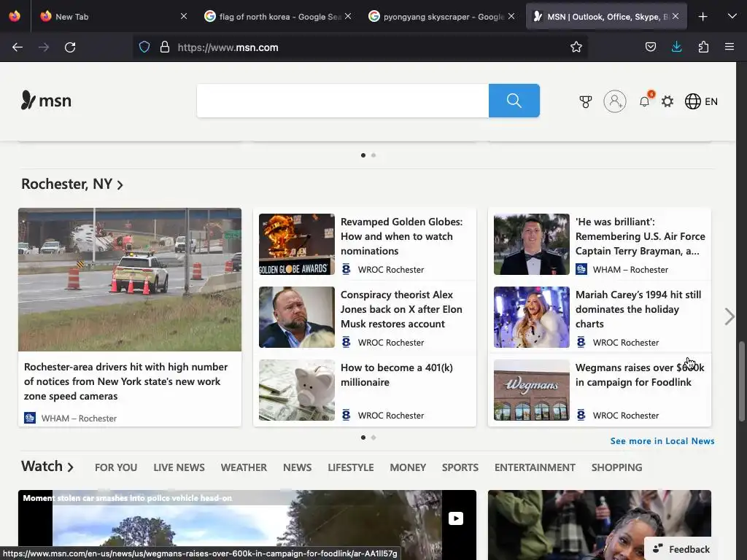This screenshot has height=560, width=747.
Task: Click the forward navigation arrow
Action: point(44,47)
